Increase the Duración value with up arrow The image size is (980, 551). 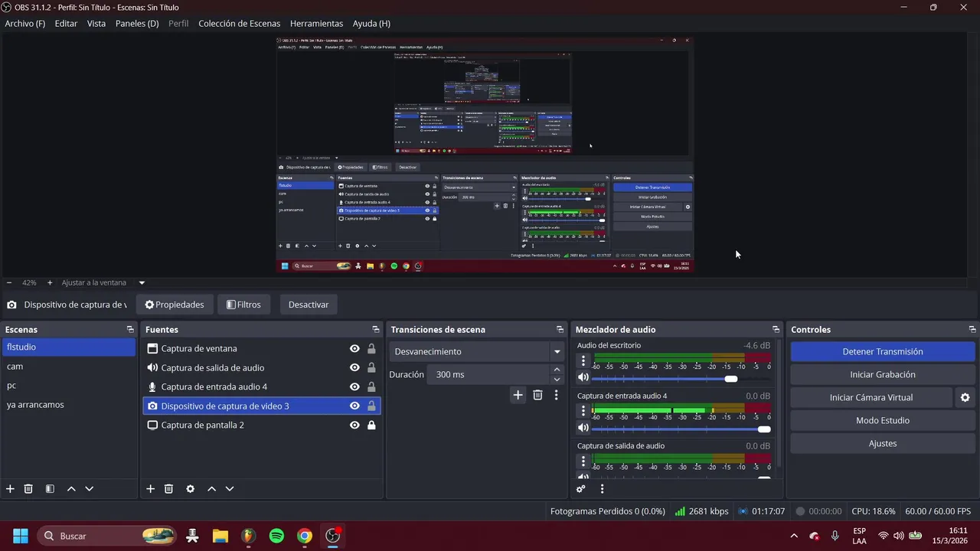pos(557,370)
